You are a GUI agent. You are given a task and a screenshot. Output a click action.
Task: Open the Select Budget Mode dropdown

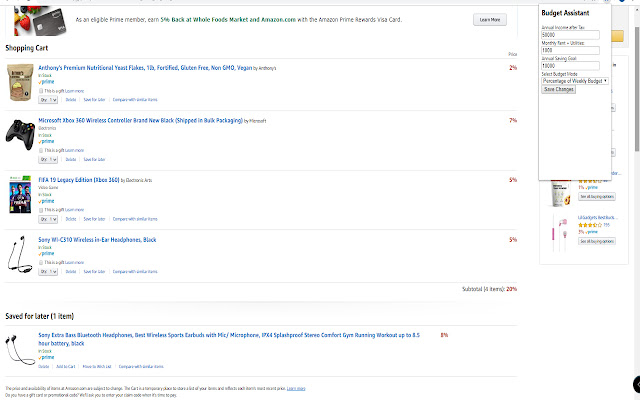click(575, 81)
